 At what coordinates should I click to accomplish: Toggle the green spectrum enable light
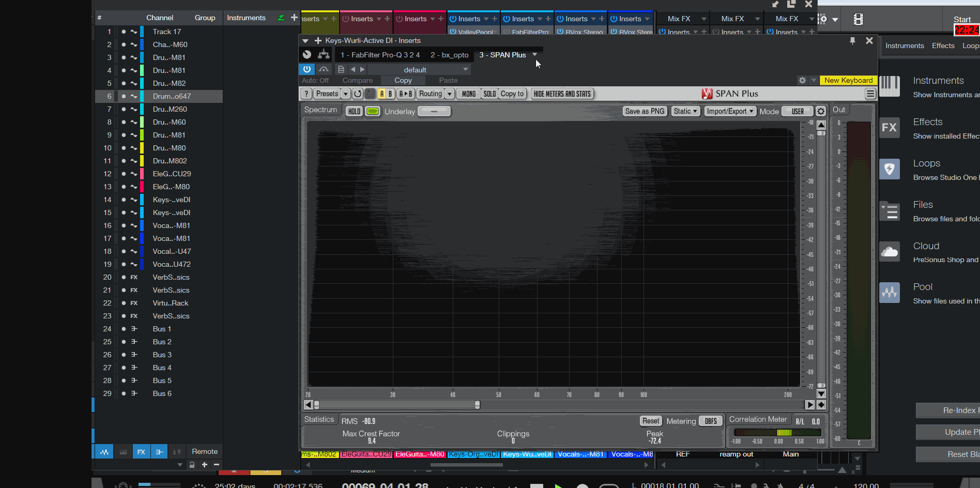pos(373,111)
